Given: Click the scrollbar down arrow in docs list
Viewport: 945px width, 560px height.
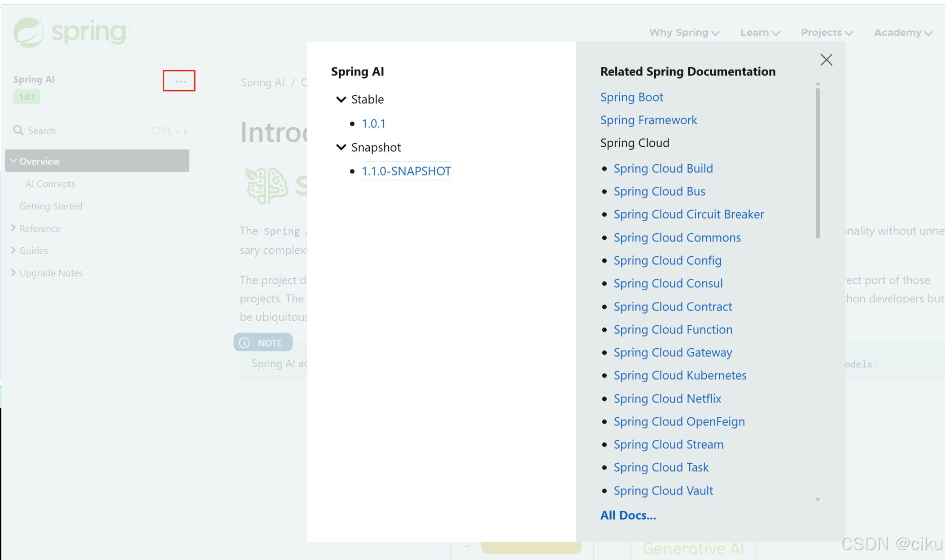Looking at the screenshot, I should (x=818, y=499).
